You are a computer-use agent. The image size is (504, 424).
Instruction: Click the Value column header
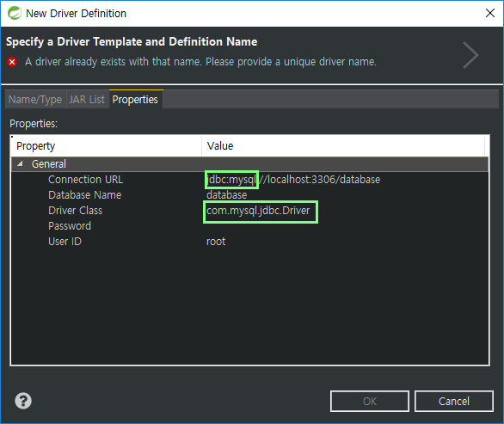[343, 146]
